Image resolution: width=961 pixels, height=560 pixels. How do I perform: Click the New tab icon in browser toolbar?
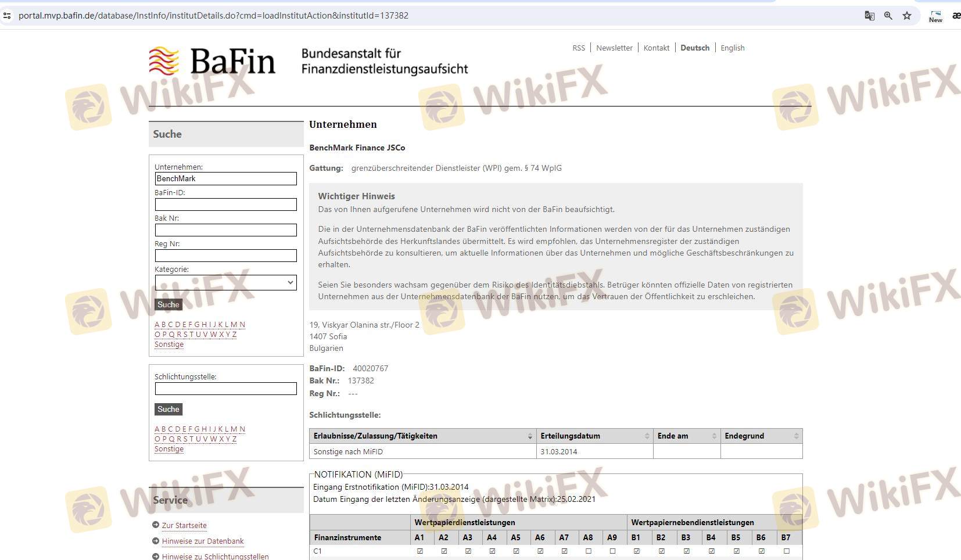pyautogui.click(x=935, y=16)
